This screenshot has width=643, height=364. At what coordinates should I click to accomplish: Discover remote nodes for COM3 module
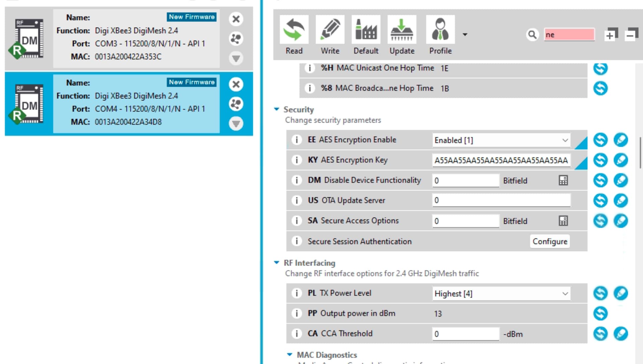tap(236, 39)
